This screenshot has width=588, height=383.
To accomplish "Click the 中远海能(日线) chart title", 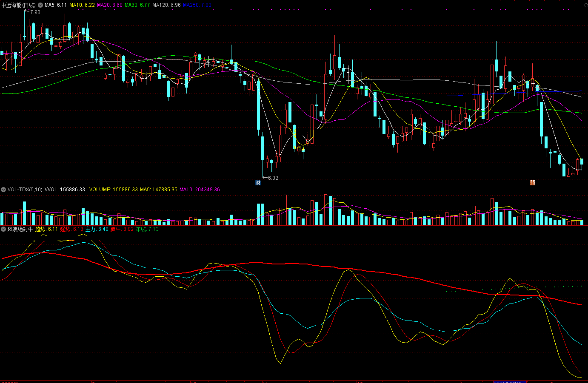I will pos(19,5).
